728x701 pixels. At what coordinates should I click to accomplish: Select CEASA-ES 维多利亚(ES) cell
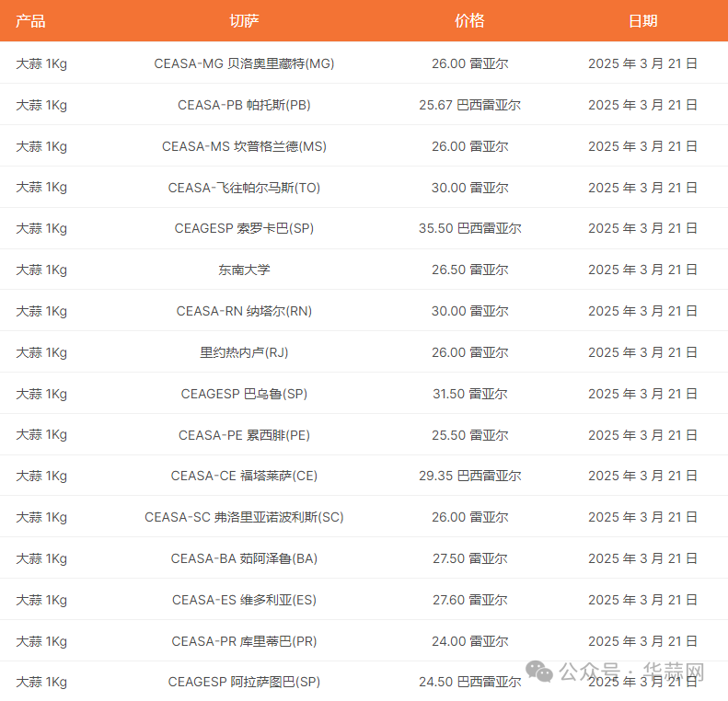(x=244, y=600)
